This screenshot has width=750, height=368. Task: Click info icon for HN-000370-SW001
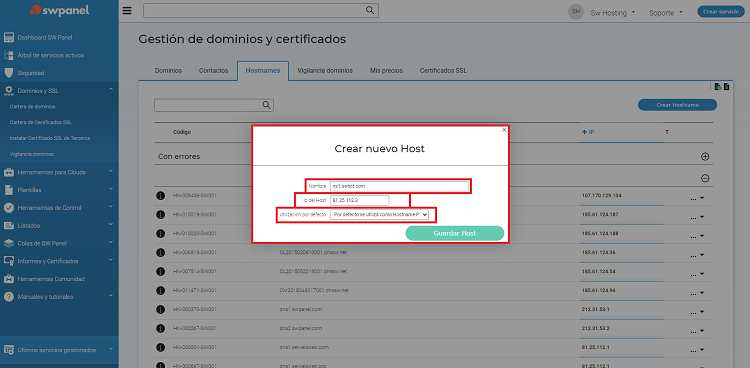161,309
